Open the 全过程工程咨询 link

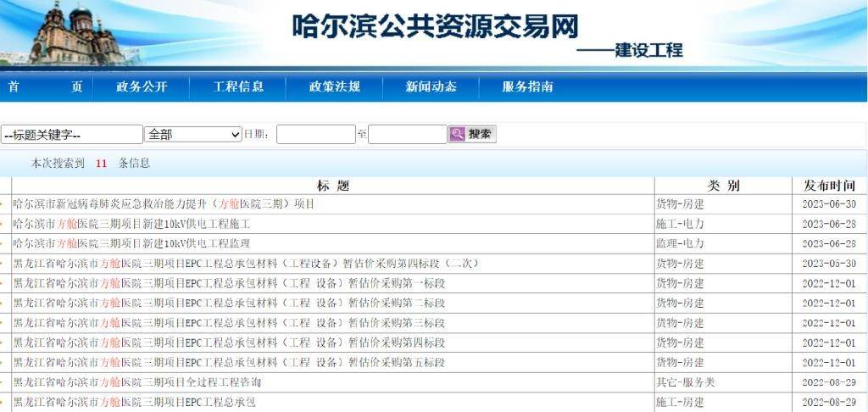pos(136,382)
